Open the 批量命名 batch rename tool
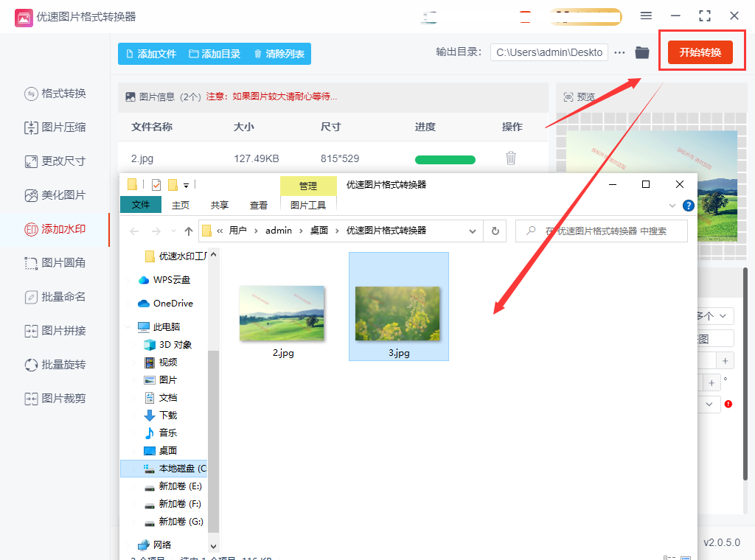This screenshot has width=755, height=560. tap(55, 297)
